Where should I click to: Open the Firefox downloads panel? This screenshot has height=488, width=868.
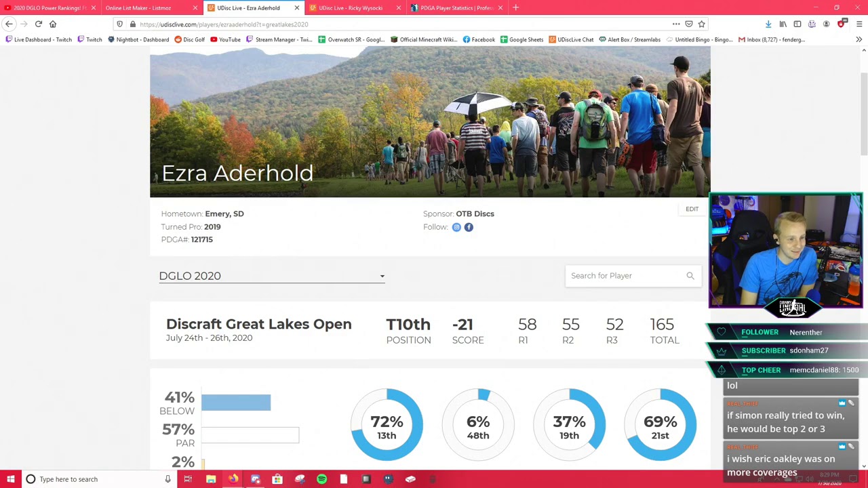(768, 24)
